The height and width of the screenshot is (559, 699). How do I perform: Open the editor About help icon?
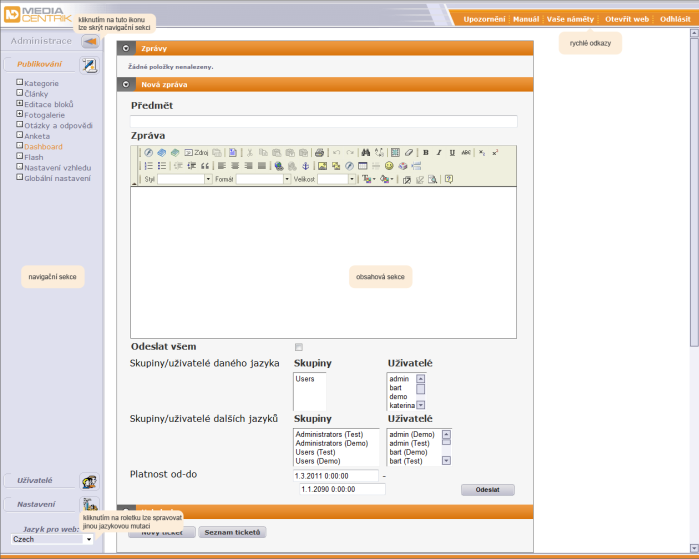[448, 179]
